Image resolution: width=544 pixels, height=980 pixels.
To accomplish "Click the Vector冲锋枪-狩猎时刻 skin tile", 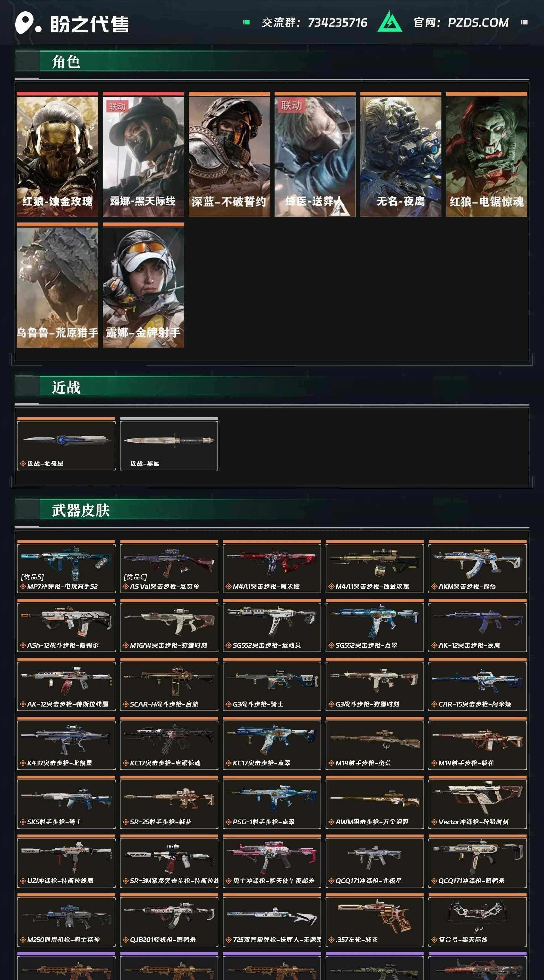I will [x=477, y=802].
